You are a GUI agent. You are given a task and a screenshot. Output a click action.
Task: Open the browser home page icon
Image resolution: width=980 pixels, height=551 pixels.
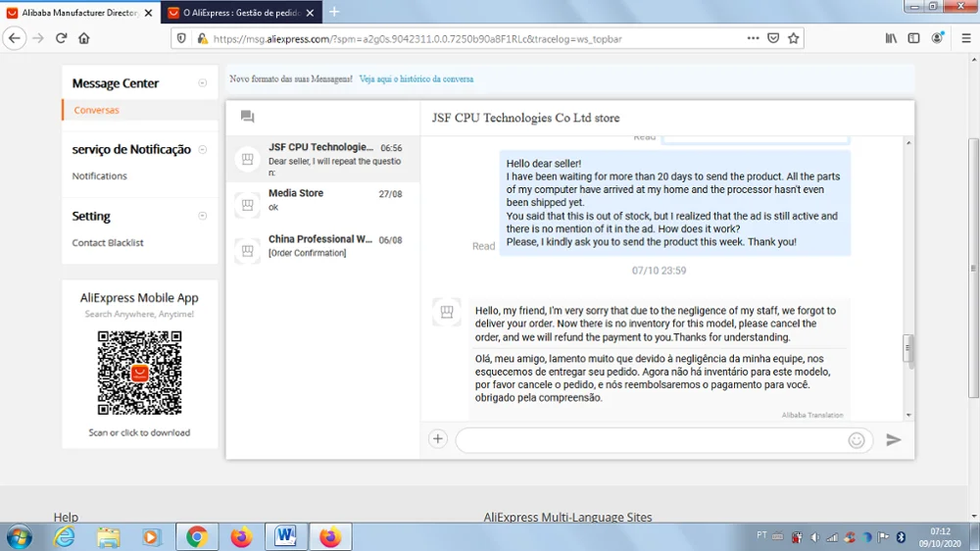click(x=83, y=38)
